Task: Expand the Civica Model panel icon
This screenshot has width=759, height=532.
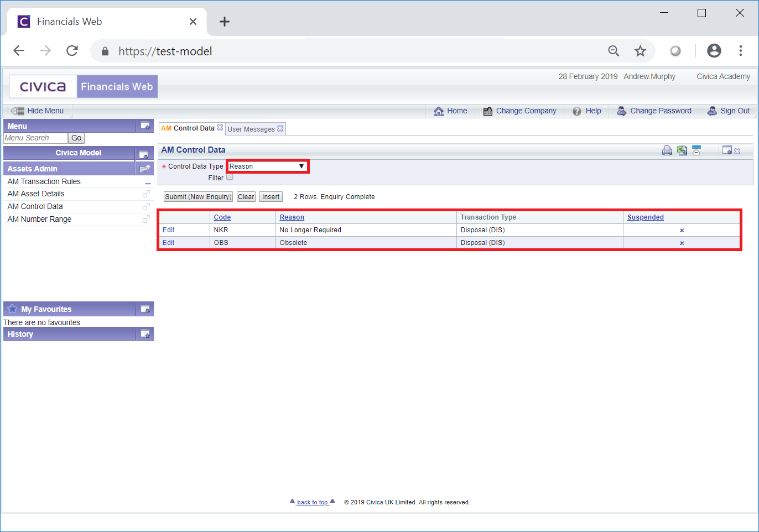Action: (144, 154)
